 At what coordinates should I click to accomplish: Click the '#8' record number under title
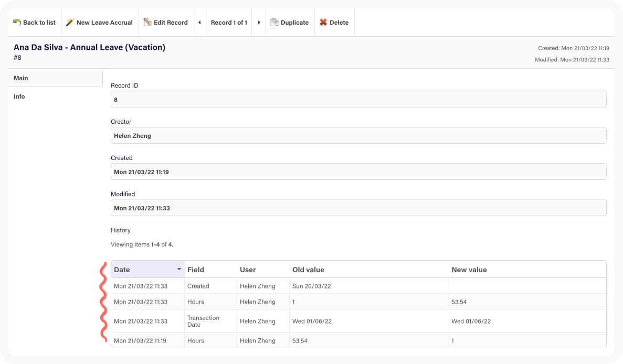pyautogui.click(x=17, y=58)
